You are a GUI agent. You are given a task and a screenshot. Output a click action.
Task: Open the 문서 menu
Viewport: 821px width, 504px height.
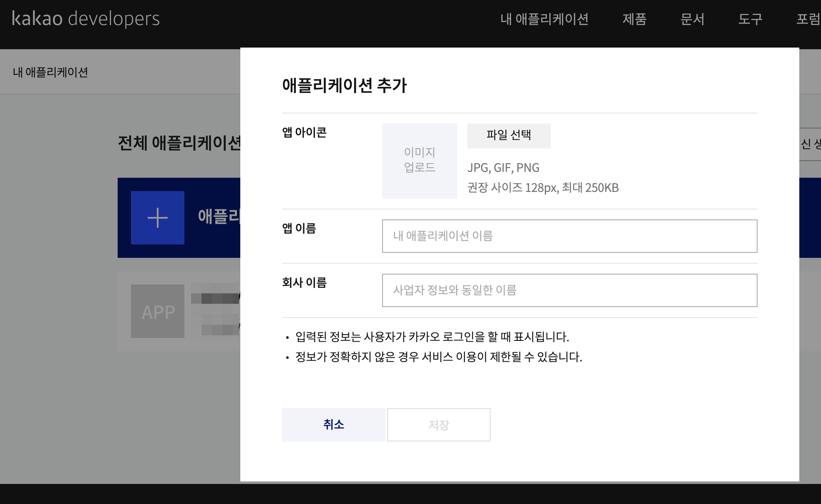[692, 19]
